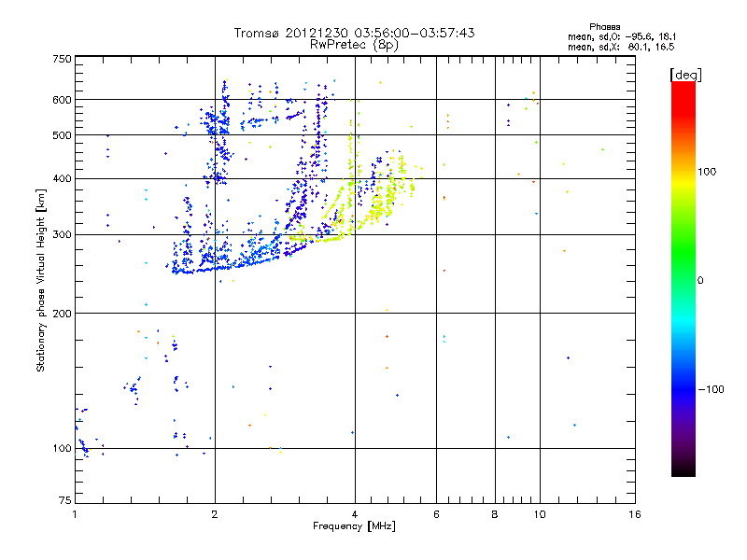Click the subtitle 'RwPretec (8p)'
This screenshot has height=560, width=747.
coord(355,44)
